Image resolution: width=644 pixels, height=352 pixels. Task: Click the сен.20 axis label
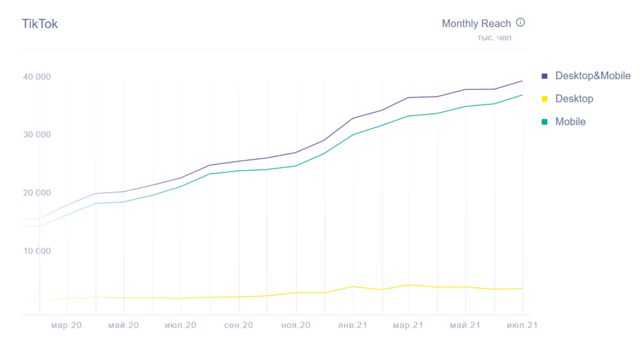238,326
